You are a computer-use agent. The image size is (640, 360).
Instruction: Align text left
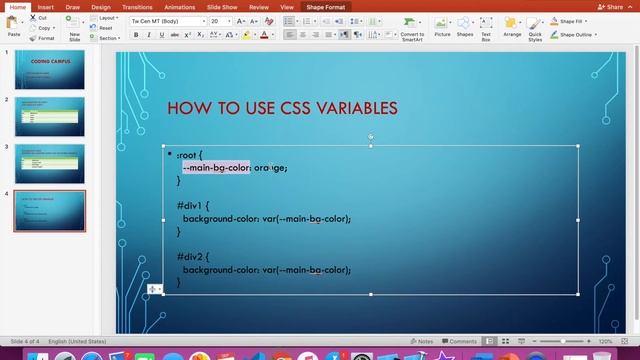point(290,35)
